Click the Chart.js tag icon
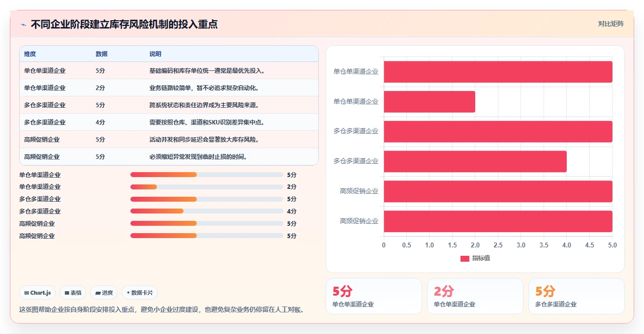 pyautogui.click(x=26, y=293)
